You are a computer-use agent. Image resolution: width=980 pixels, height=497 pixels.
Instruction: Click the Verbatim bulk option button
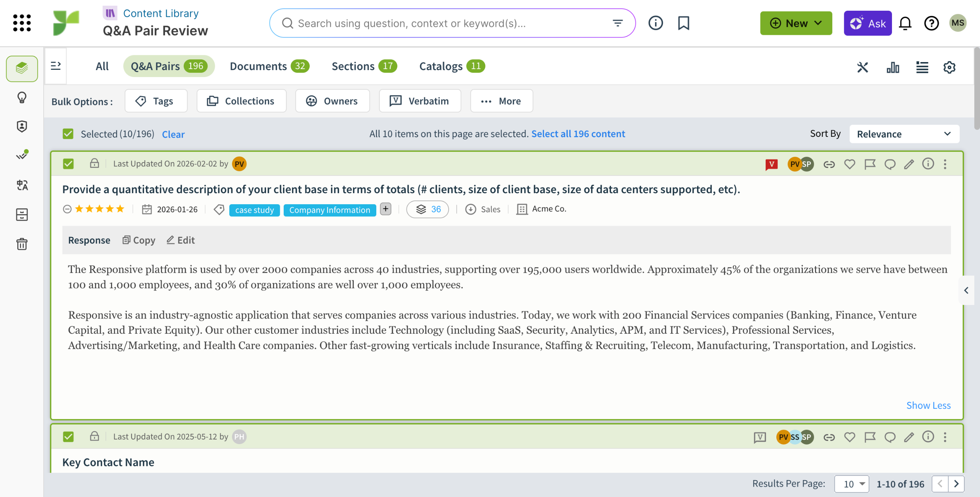(x=420, y=101)
